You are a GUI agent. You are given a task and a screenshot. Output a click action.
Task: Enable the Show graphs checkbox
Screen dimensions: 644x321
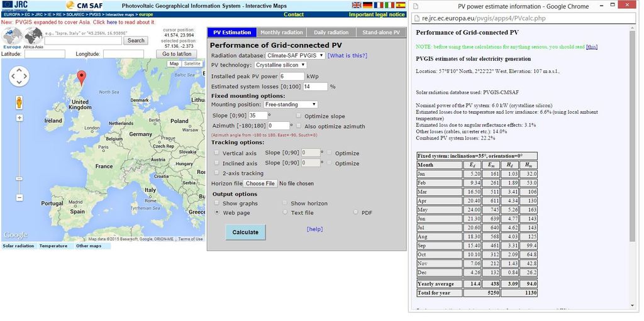pyautogui.click(x=217, y=203)
